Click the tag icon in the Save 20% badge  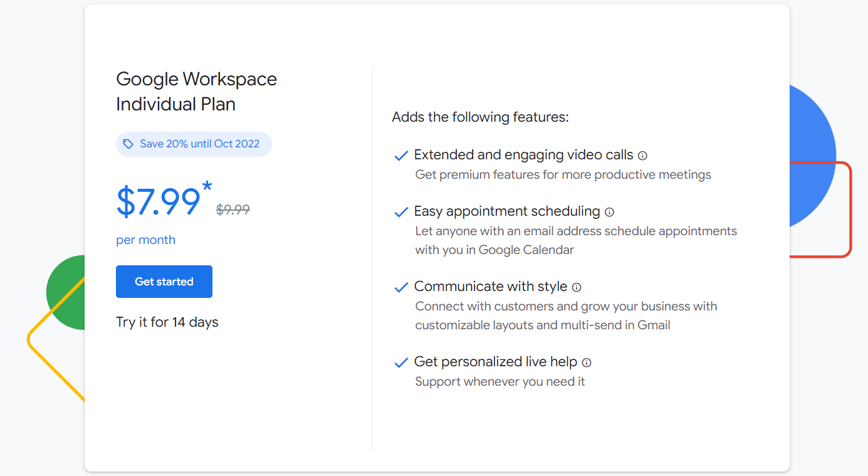click(x=128, y=144)
